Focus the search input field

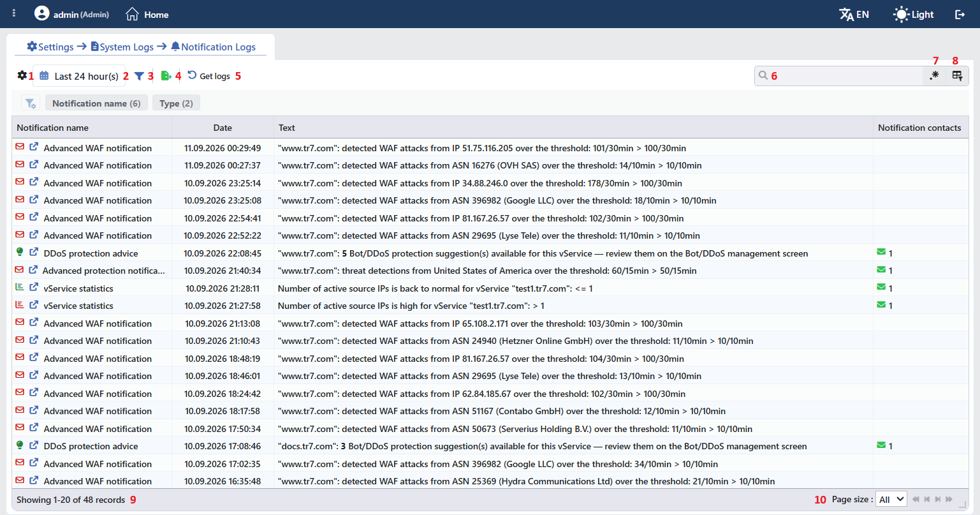click(x=838, y=76)
